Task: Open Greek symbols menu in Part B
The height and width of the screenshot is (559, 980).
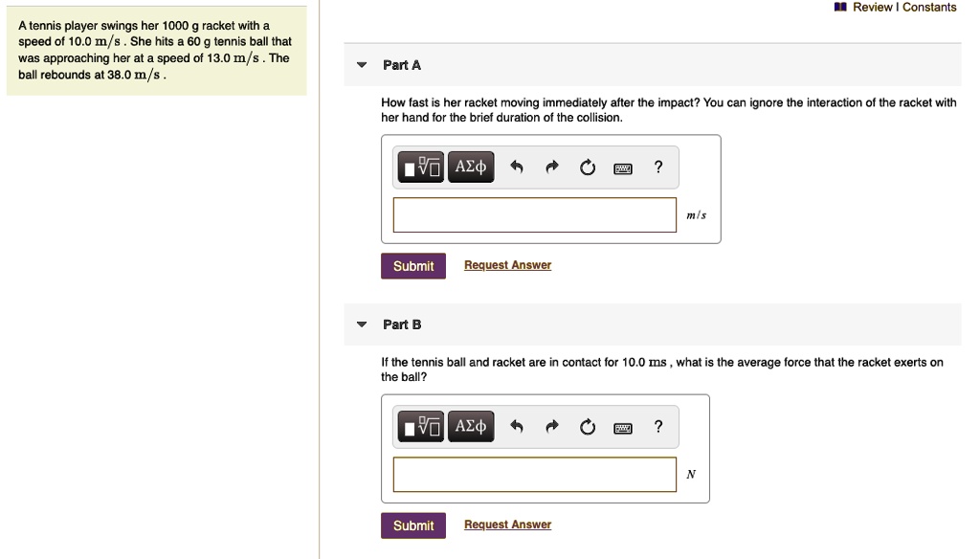Action: tap(471, 427)
